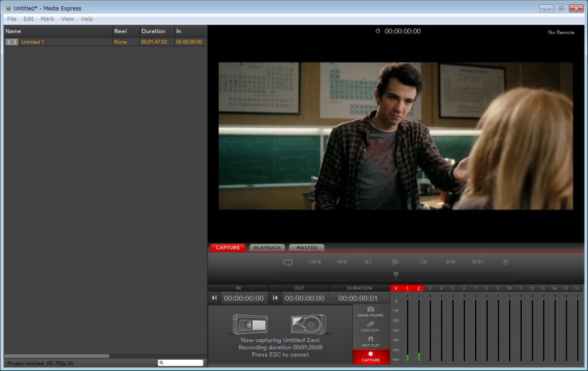Image resolution: width=588 pixels, height=371 pixels.
Task: Toggle audio channel 1
Action: click(x=407, y=288)
